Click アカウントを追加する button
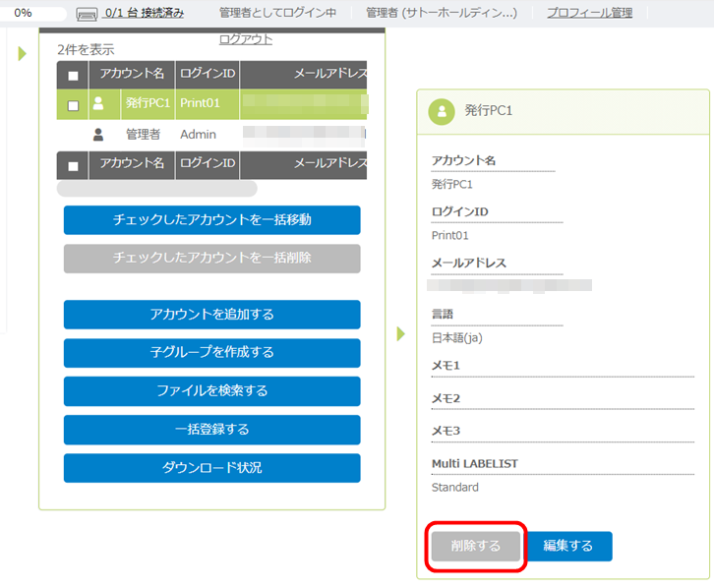The width and height of the screenshot is (714, 588). point(211,314)
